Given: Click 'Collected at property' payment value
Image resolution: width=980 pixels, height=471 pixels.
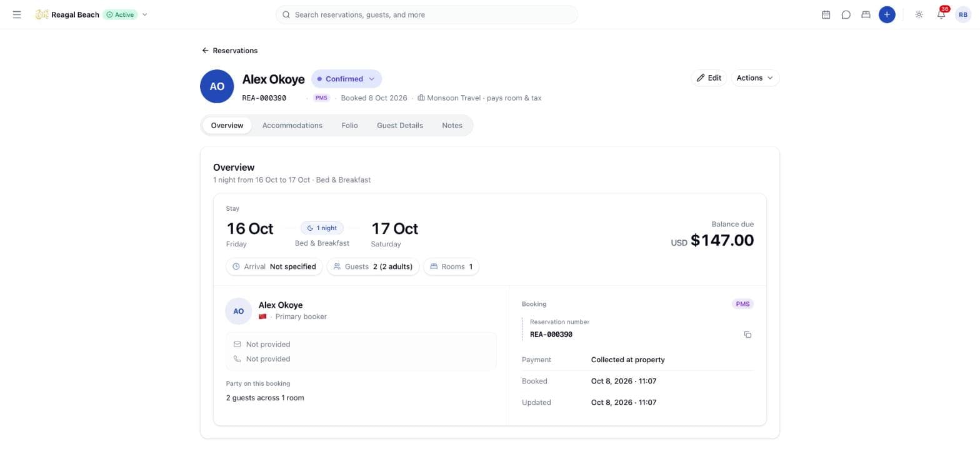Looking at the screenshot, I should coord(627,360).
